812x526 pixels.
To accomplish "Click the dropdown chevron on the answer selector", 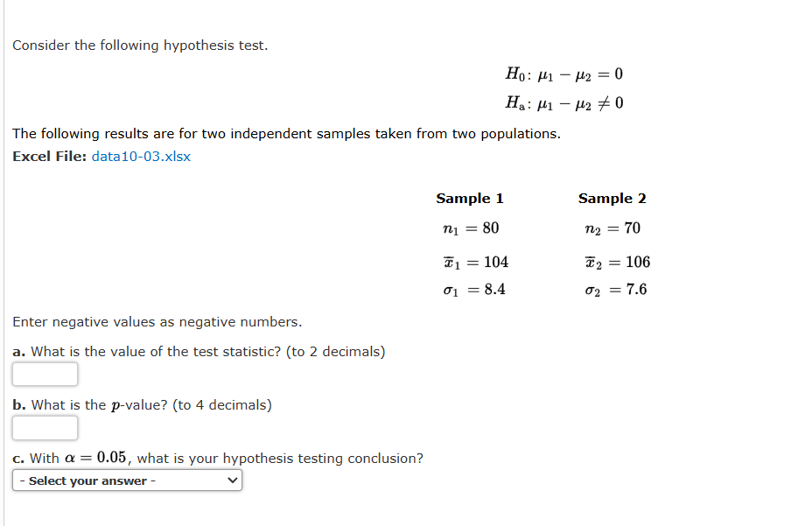I will click(230, 480).
